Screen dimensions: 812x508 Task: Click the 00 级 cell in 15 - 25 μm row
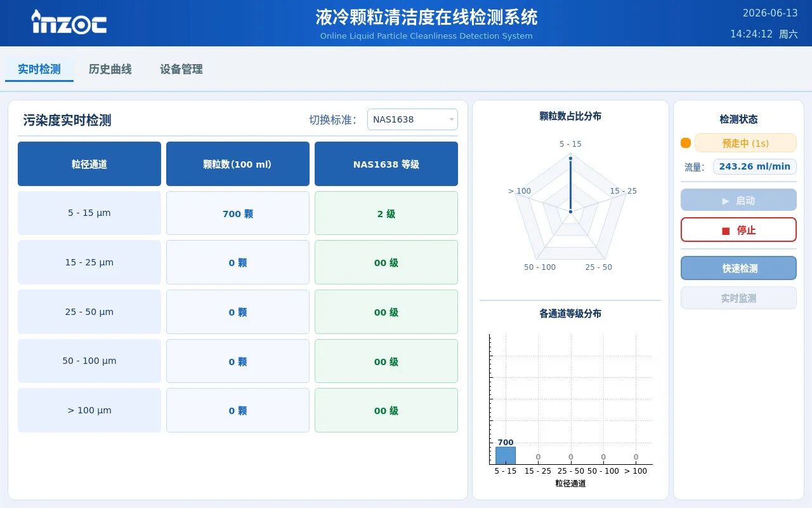tap(386, 262)
